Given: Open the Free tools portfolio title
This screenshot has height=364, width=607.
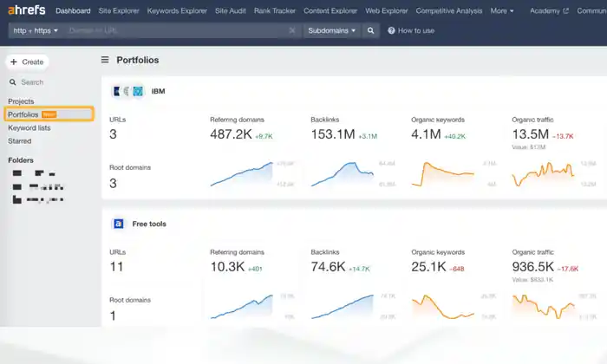Looking at the screenshot, I should [149, 224].
